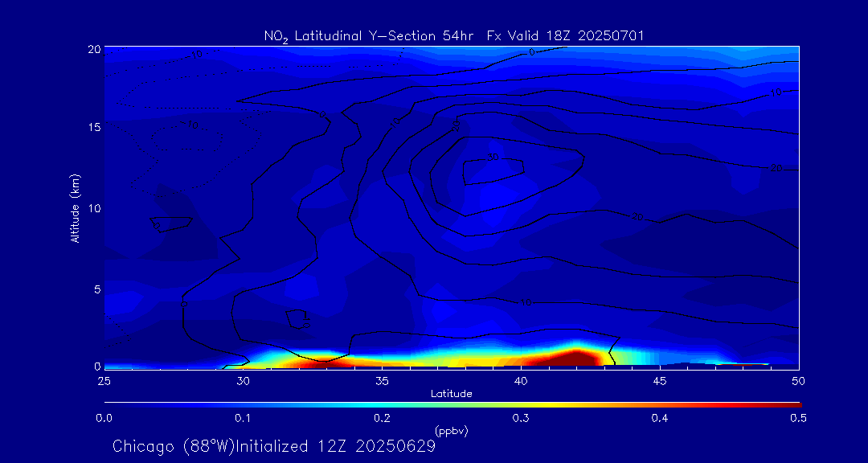The image size is (868, 463).
Task: Click the Latitude axis tick label 50
Action: point(799,381)
